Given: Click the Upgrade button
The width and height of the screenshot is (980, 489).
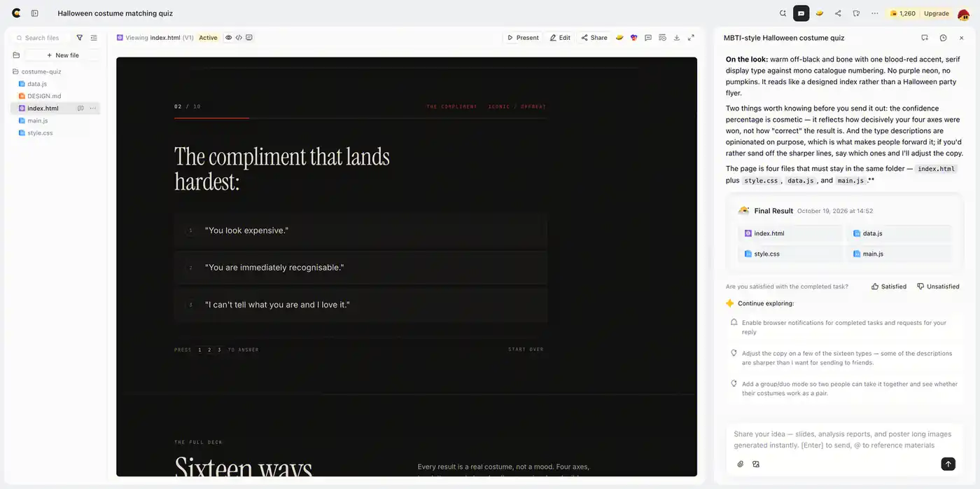Looking at the screenshot, I should tap(937, 13).
